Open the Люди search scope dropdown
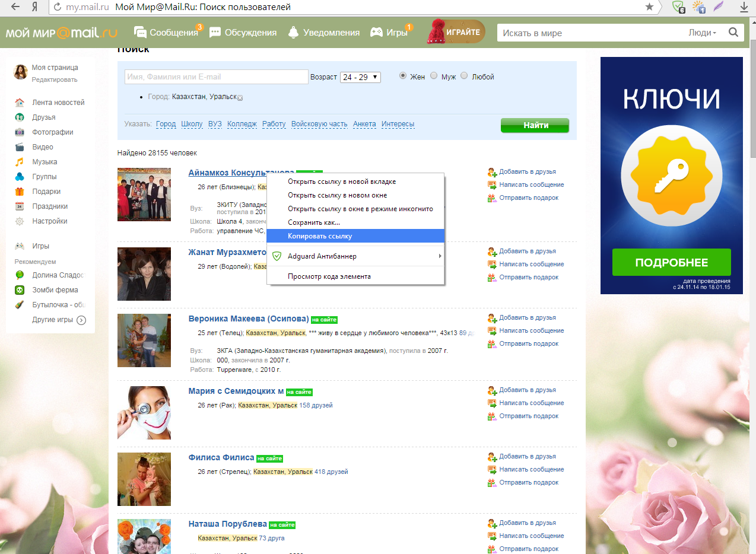The image size is (756, 554). pos(703,33)
